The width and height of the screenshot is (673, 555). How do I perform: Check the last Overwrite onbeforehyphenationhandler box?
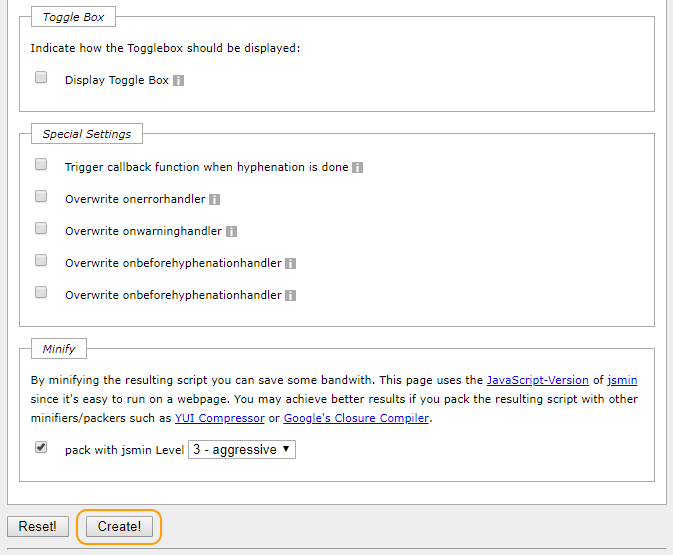pos(41,293)
